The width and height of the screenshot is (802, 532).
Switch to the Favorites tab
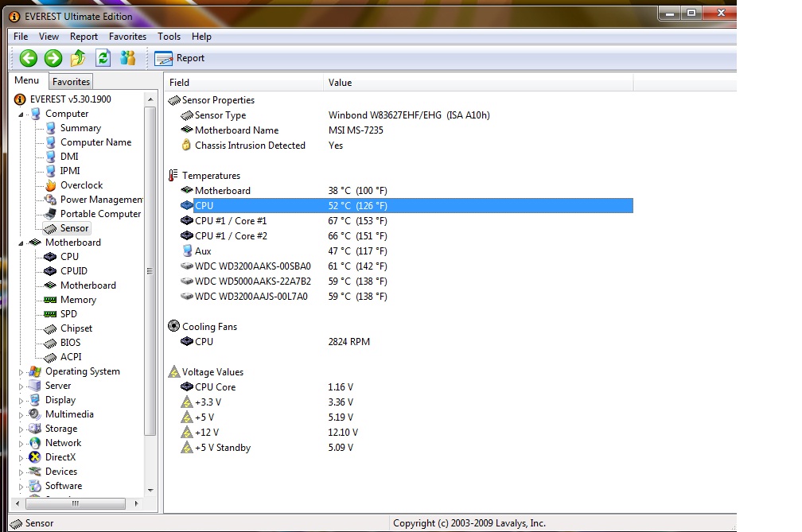point(71,81)
